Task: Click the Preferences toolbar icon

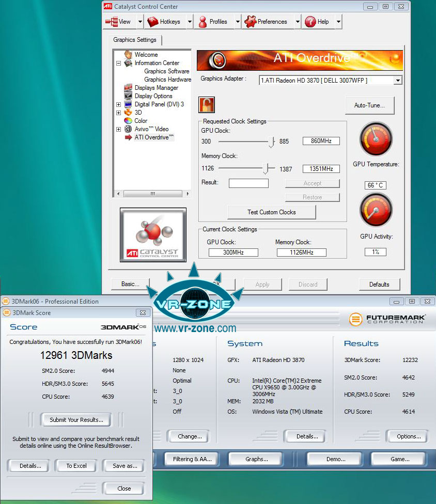Action: (250, 22)
